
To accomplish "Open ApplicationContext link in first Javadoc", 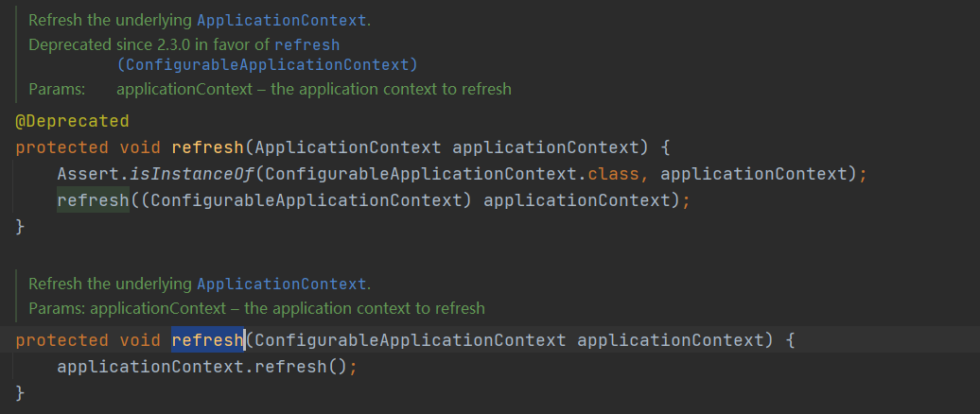I will click(281, 20).
